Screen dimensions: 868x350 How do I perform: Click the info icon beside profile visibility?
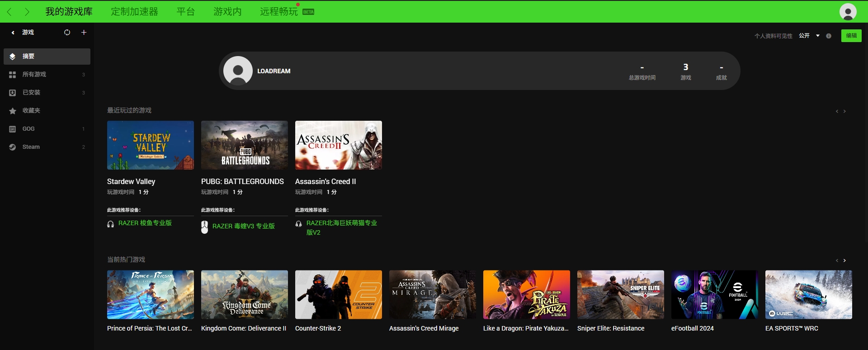[829, 36]
